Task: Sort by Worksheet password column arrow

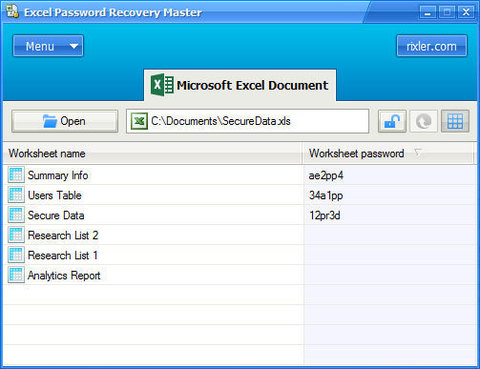Action: click(x=418, y=153)
